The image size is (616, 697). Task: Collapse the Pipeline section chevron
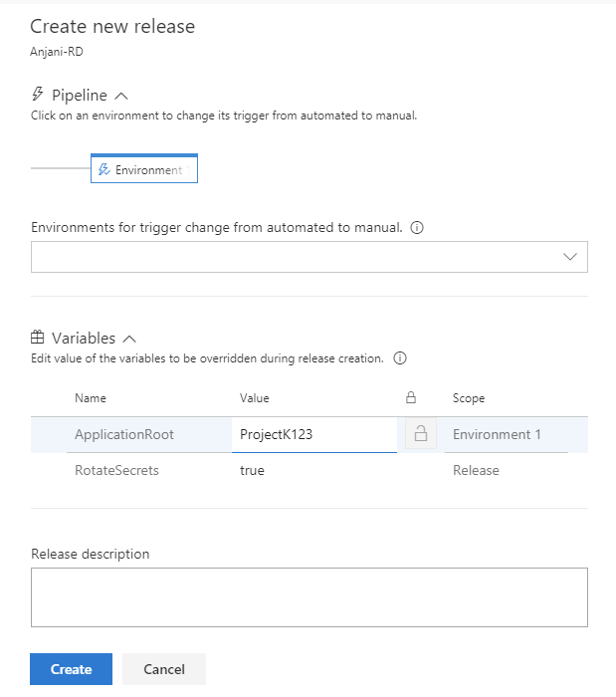121,96
